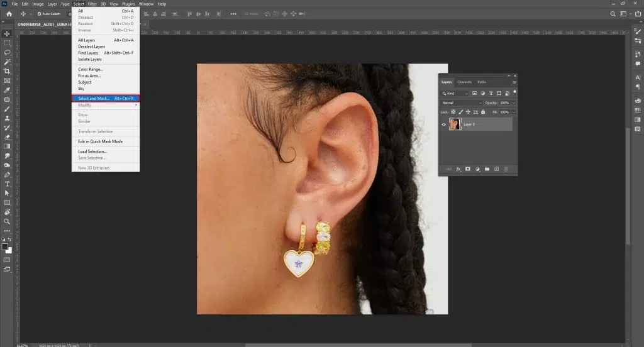Create a new layer in Layers panel
This screenshot has width=644, height=347.
pos(497,169)
